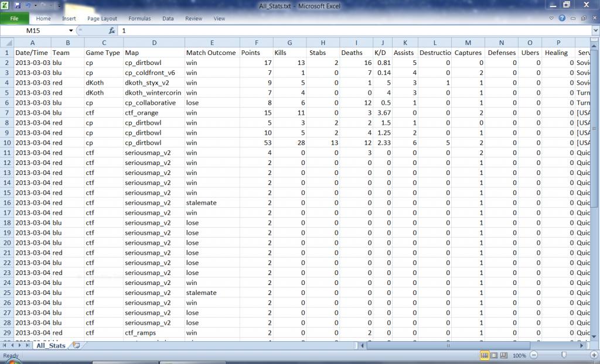Select column E header

[x=212, y=43]
